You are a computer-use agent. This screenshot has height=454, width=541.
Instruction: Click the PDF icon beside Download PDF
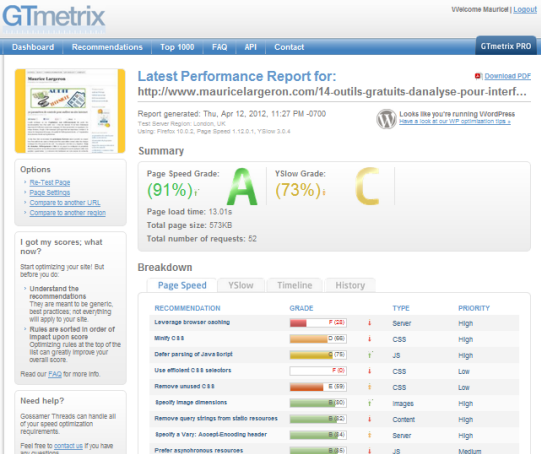tap(478, 76)
